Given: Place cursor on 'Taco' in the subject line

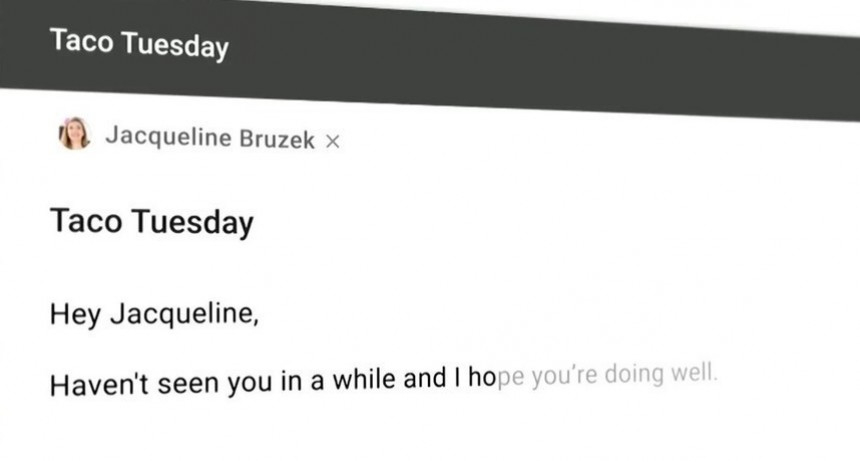Looking at the screenshot, I should (x=86, y=220).
